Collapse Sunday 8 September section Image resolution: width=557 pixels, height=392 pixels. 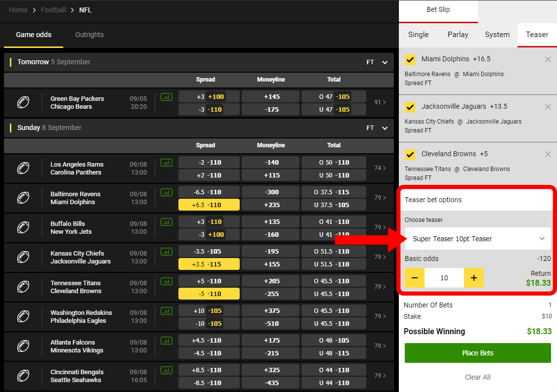click(x=385, y=128)
